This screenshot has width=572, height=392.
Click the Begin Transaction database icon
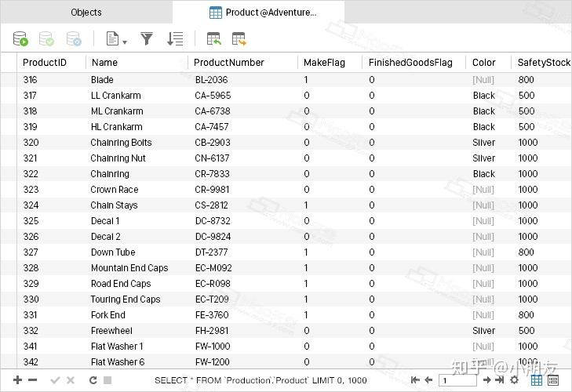tap(20, 38)
